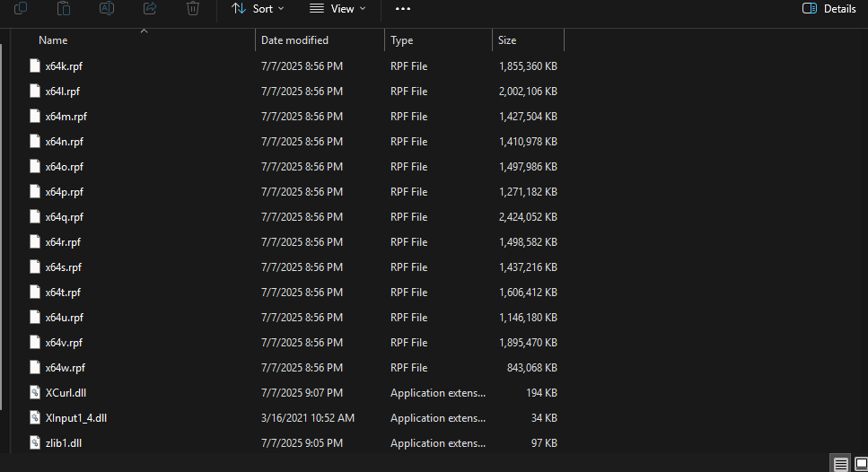This screenshot has width=868, height=472.
Task: Toggle the Details pane button
Action: (829, 8)
